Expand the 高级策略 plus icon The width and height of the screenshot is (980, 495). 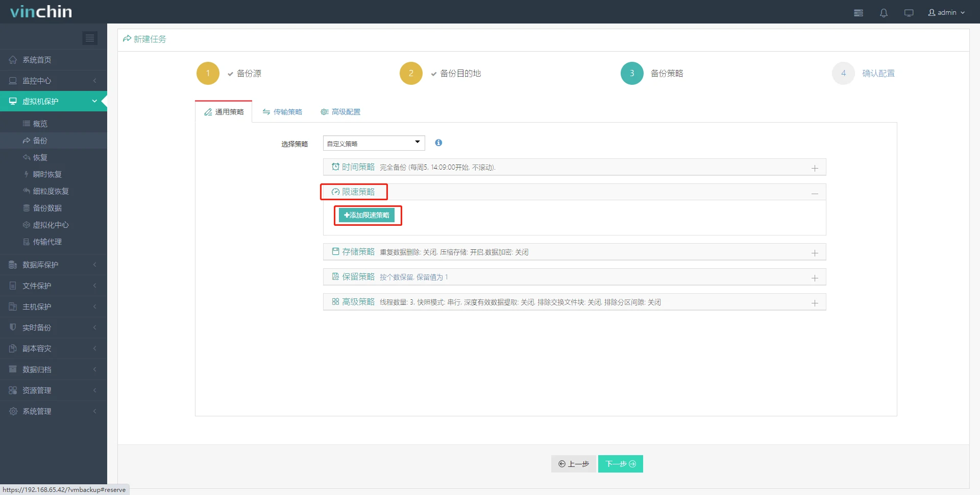coord(815,302)
